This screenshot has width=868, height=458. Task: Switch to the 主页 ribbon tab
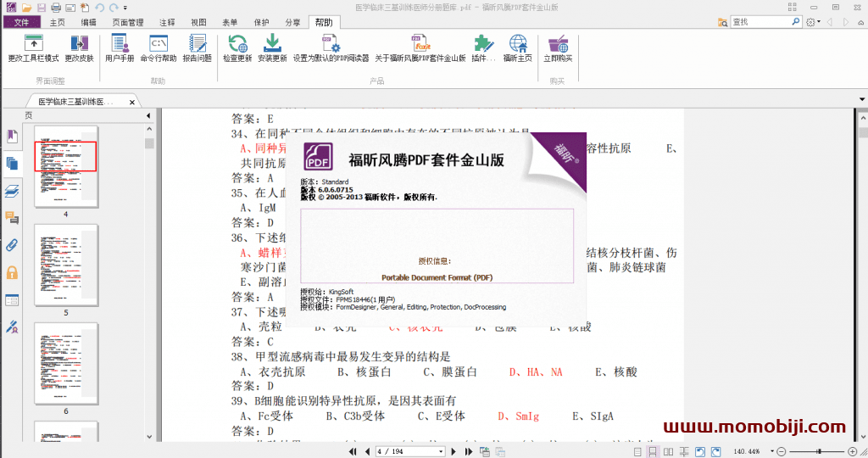tap(57, 22)
